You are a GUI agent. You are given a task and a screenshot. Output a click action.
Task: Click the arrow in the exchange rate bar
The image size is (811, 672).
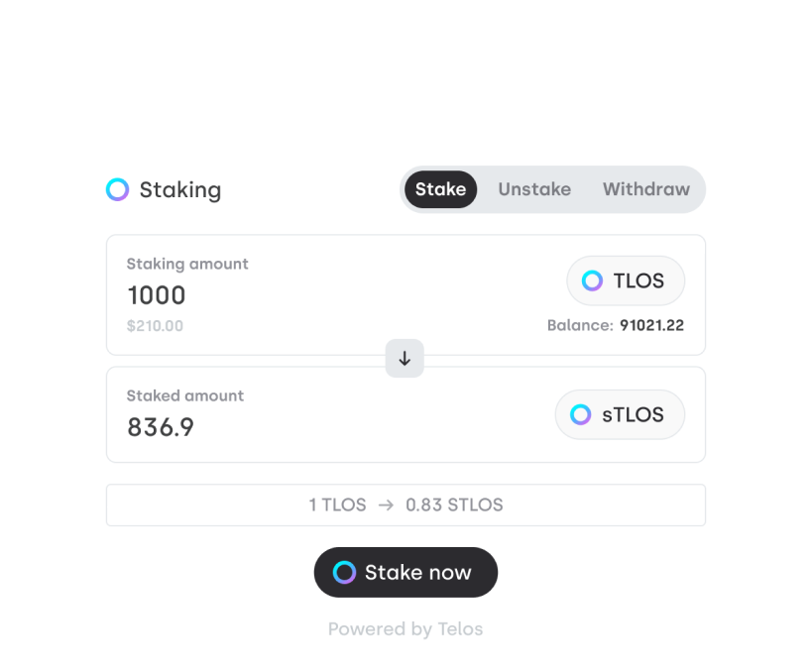(386, 504)
